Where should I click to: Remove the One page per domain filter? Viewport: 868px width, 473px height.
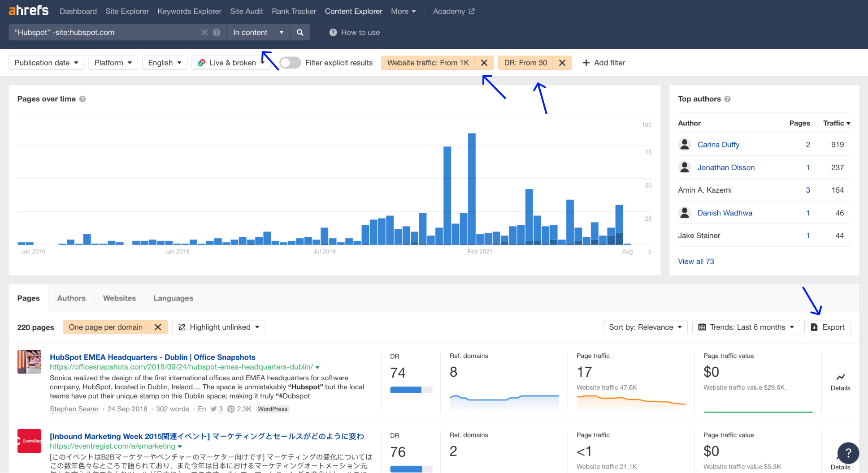(x=158, y=327)
